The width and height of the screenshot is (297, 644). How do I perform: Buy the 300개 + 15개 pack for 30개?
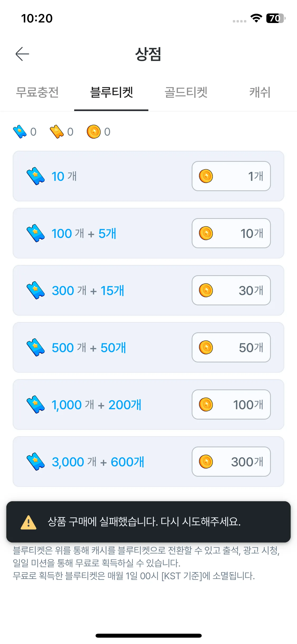point(231,290)
